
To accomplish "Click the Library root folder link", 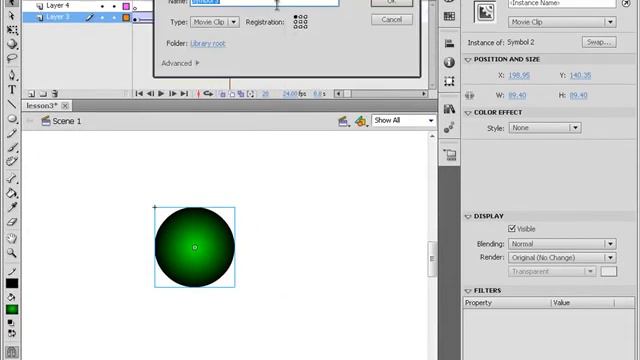I will [208, 43].
